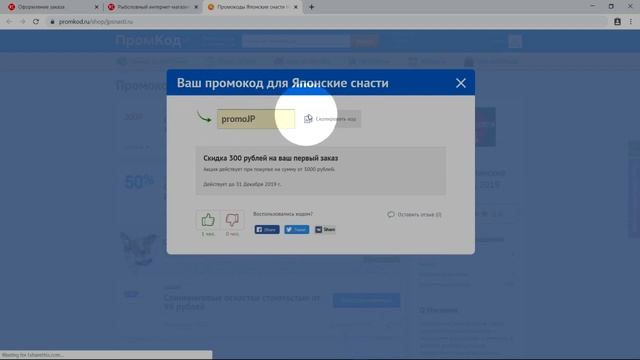
Task: Click the ПромКод site logo
Action: click(148, 41)
